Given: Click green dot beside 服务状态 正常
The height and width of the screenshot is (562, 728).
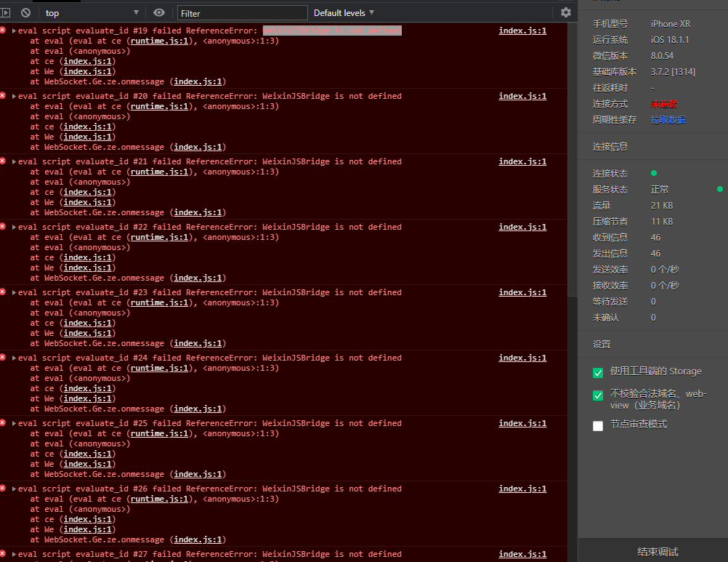Looking at the screenshot, I should click(x=719, y=189).
